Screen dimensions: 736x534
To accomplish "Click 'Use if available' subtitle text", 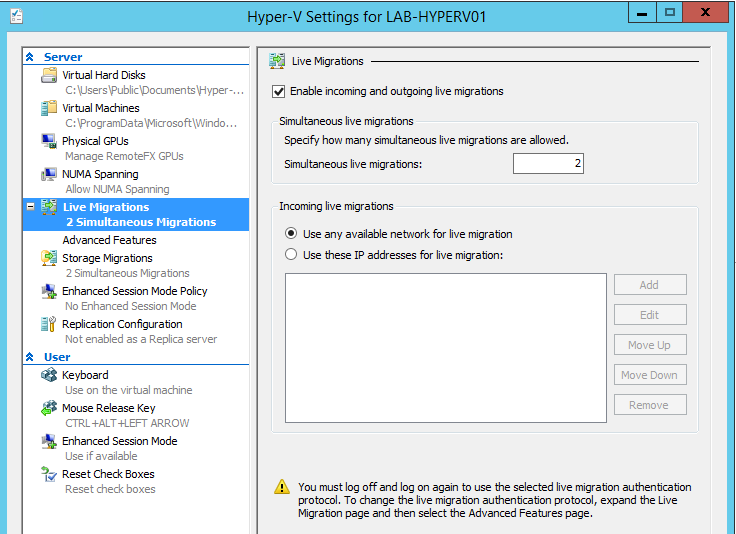I will pyautogui.click(x=101, y=456).
